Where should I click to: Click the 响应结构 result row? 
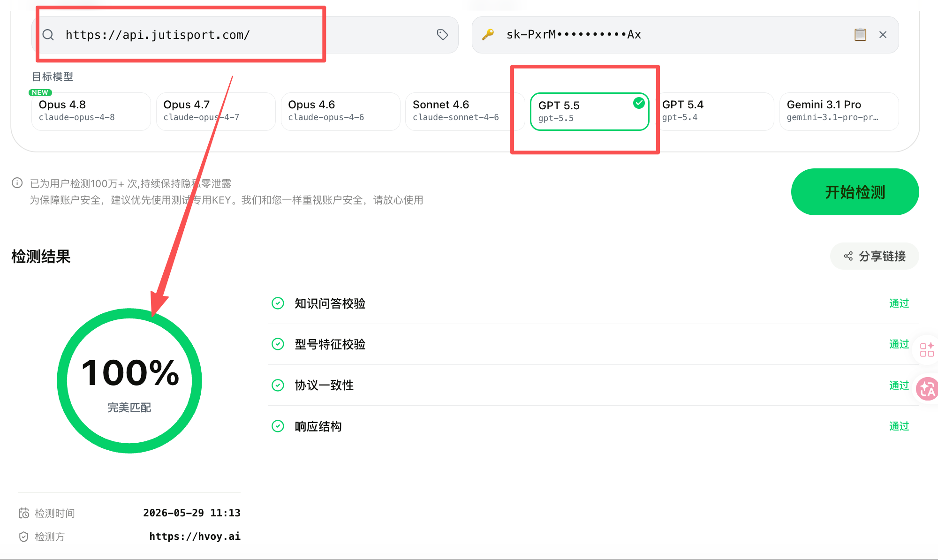click(x=593, y=426)
